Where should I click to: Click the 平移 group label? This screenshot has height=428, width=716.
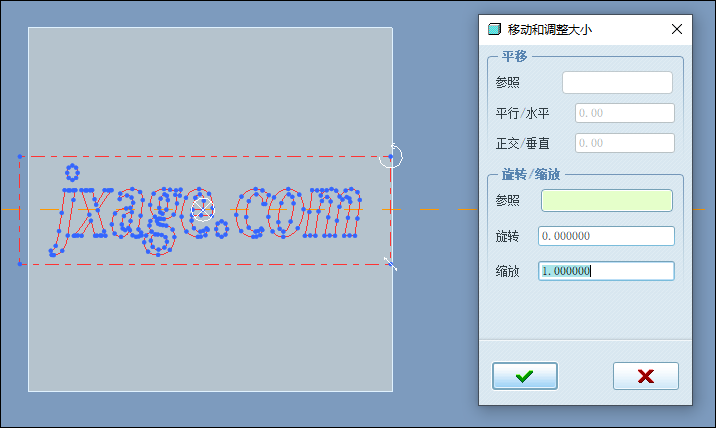[x=515, y=56]
